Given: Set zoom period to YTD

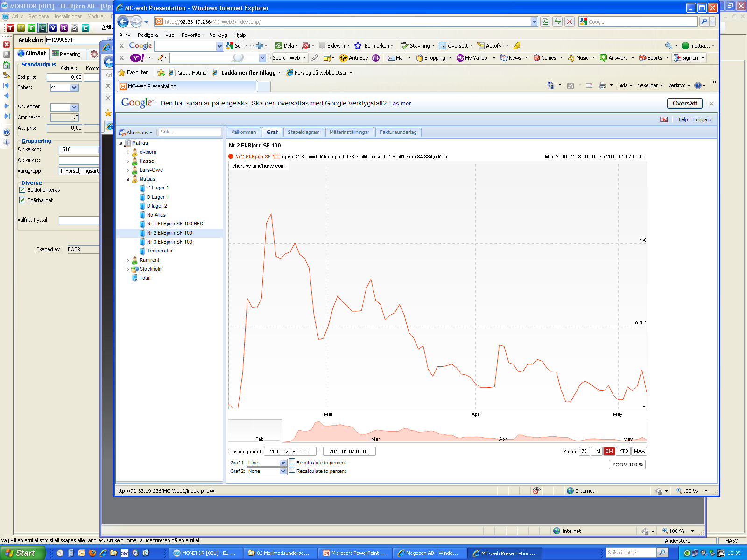Looking at the screenshot, I should pos(623,451).
